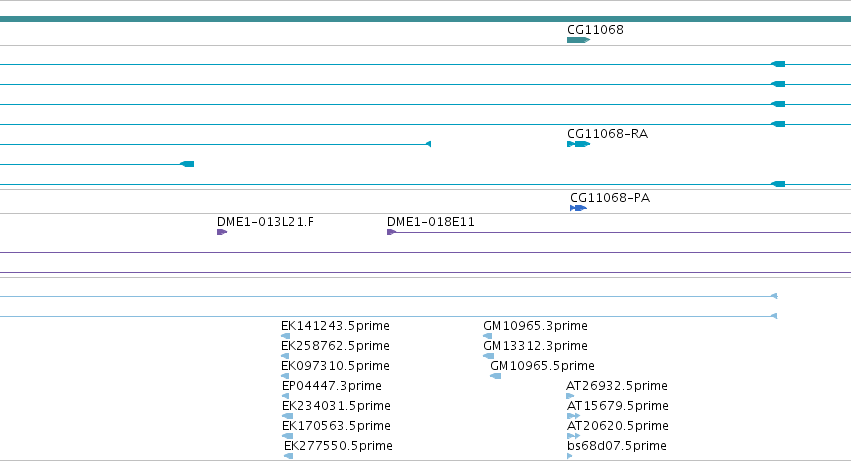Select the arrow glyph under EK258762.5prime
The width and height of the screenshot is (851, 461).
coord(285,356)
